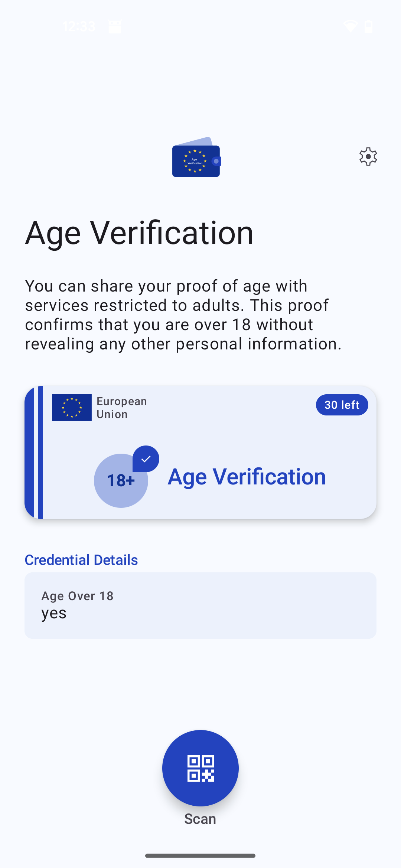Select the Credential Details heading
The image size is (401, 868).
[81, 560]
